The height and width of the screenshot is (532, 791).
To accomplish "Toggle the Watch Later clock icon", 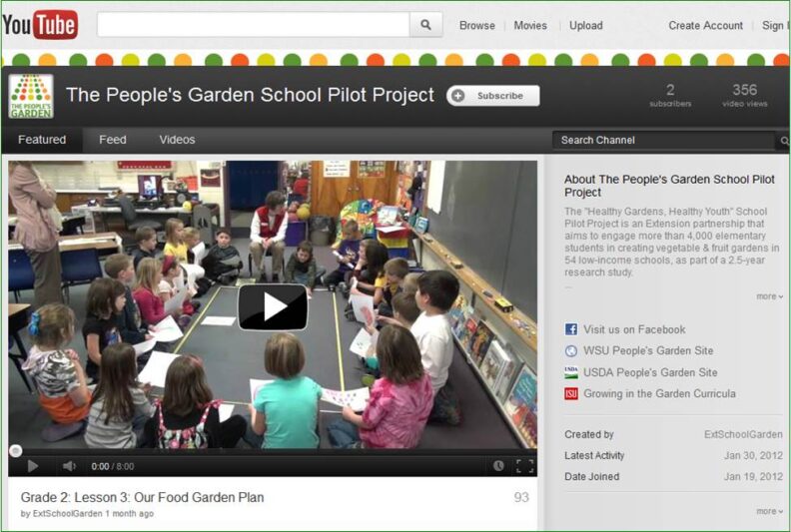I will point(498,466).
